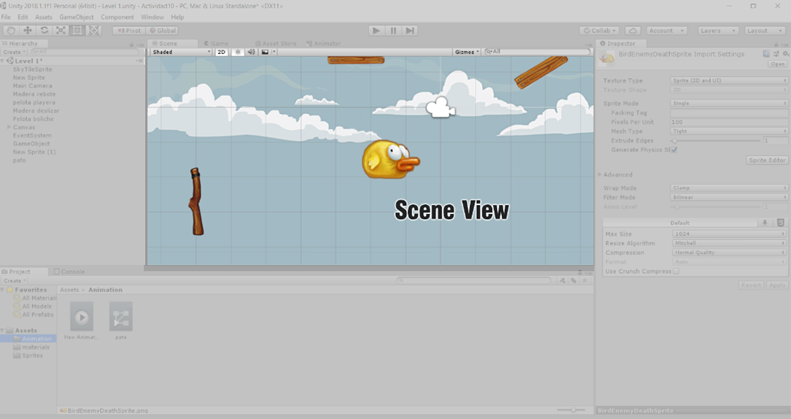Screen dimensions: 791x419
Task: Open the Assets menu
Action: (x=43, y=17)
